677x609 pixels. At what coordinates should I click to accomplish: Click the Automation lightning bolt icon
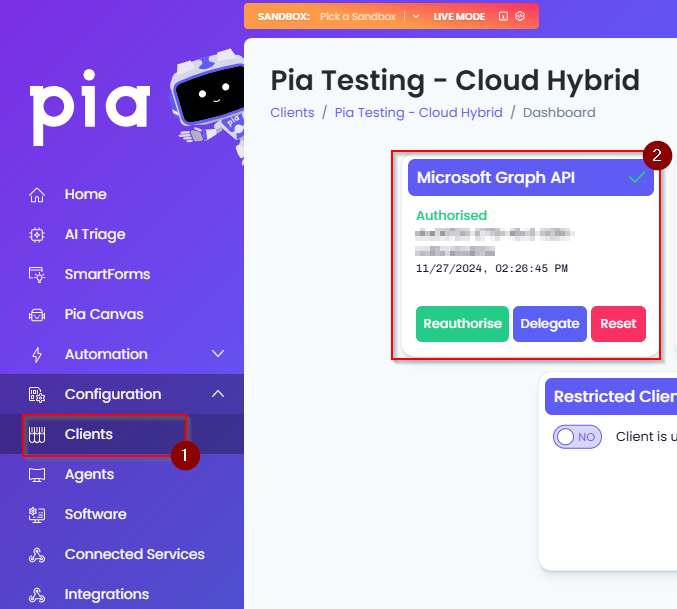37,355
